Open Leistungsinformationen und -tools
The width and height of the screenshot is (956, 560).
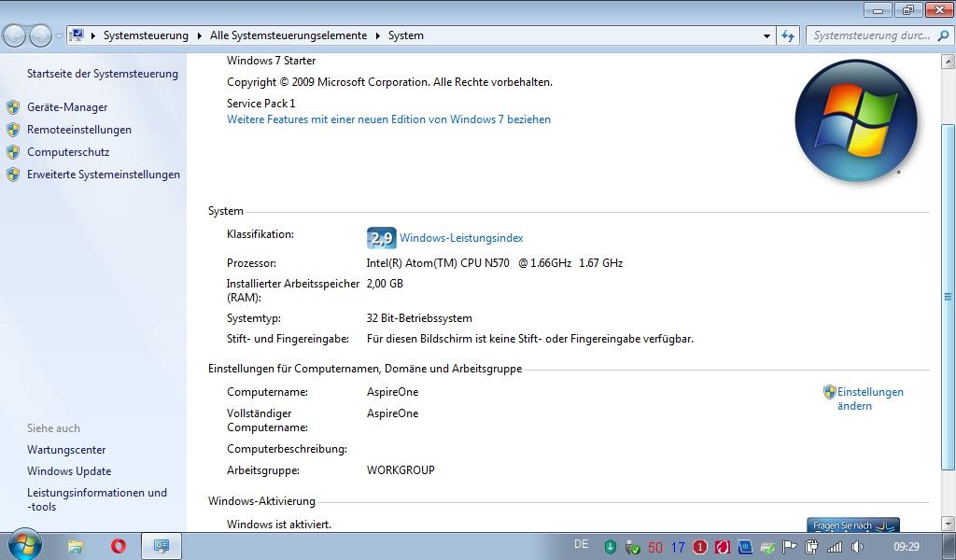97,499
